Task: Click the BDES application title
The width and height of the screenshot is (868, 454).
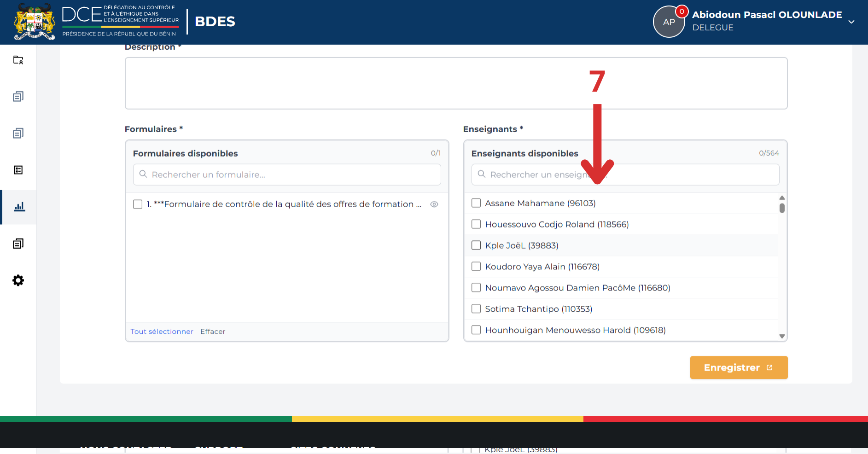Action: point(215,22)
